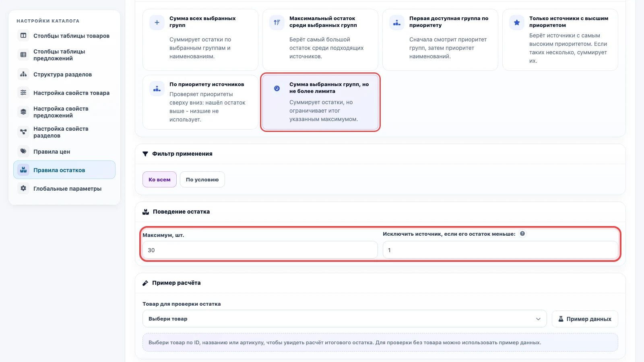Click the Пример данных button

(x=585, y=319)
